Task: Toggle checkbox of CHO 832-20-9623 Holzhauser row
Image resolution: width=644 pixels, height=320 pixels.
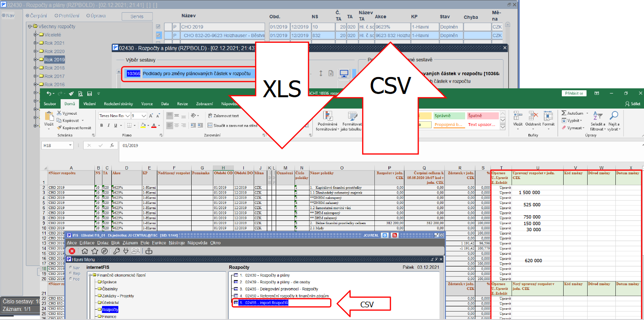Action: pyautogui.click(x=158, y=35)
